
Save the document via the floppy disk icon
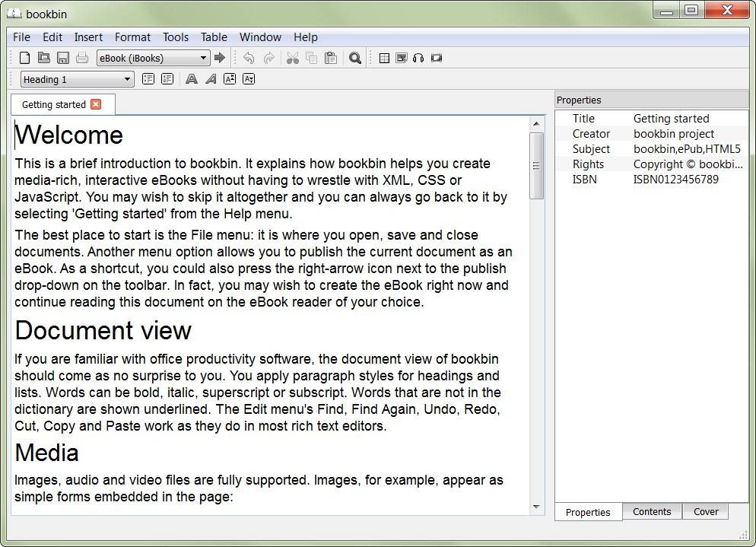point(63,58)
